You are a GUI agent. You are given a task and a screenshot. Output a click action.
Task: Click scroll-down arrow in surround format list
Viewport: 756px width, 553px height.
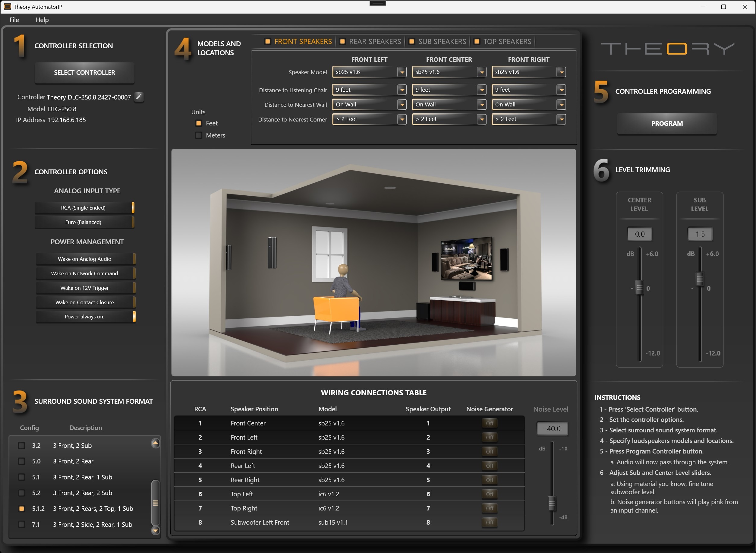[x=156, y=530]
